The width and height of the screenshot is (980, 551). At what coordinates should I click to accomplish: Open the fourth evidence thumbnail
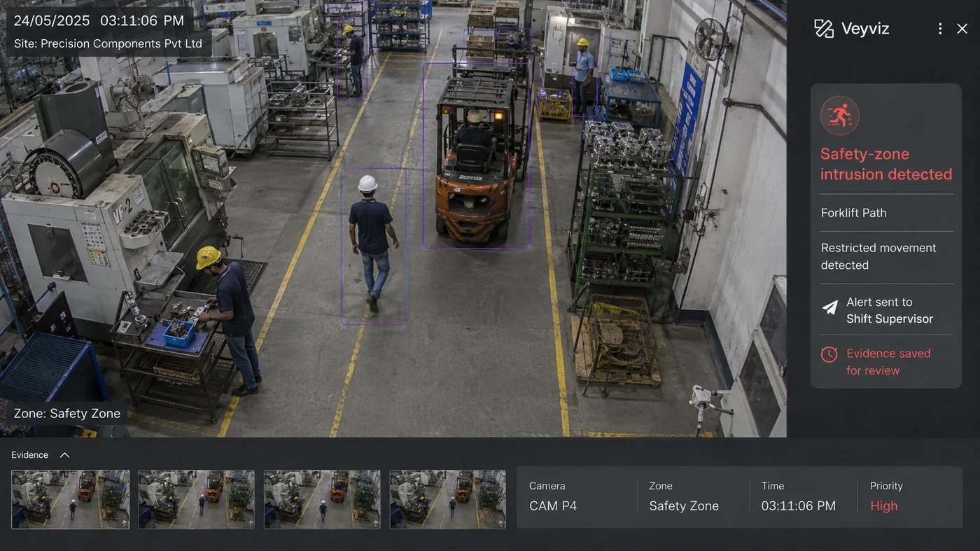[x=447, y=499]
